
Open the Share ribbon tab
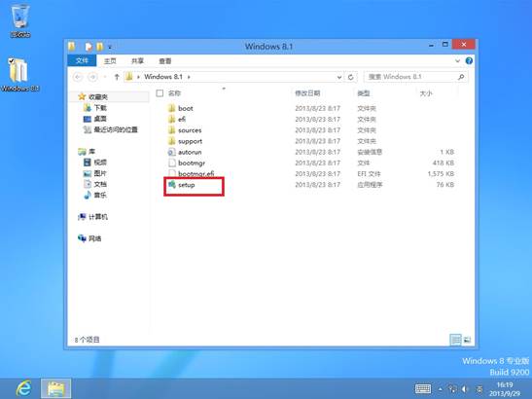click(x=137, y=61)
